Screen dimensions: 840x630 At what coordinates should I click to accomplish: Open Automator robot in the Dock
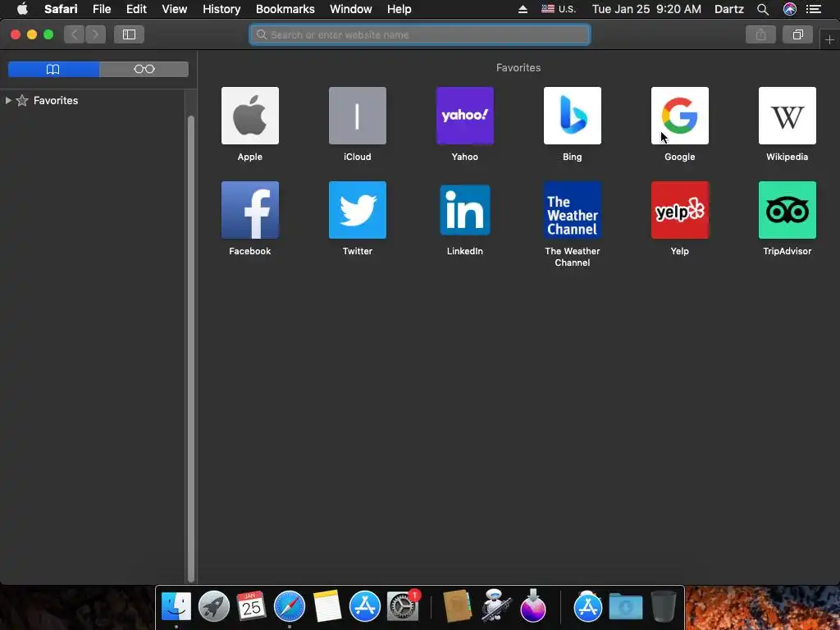pyautogui.click(x=495, y=605)
